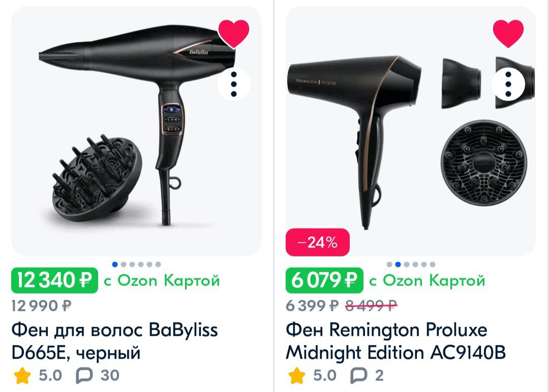
Task: Open three-dot menu on BaByliss card
Action: 233,84
